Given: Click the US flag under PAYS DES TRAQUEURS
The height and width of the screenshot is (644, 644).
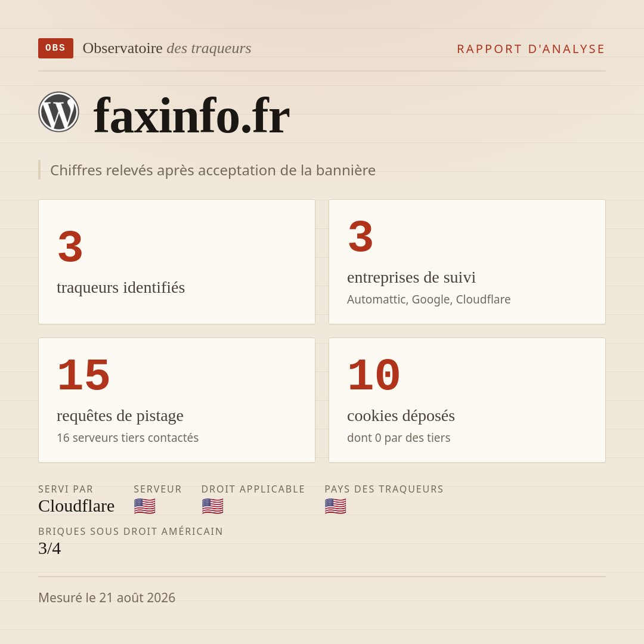Looking at the screenshot, I should [335, 506].
